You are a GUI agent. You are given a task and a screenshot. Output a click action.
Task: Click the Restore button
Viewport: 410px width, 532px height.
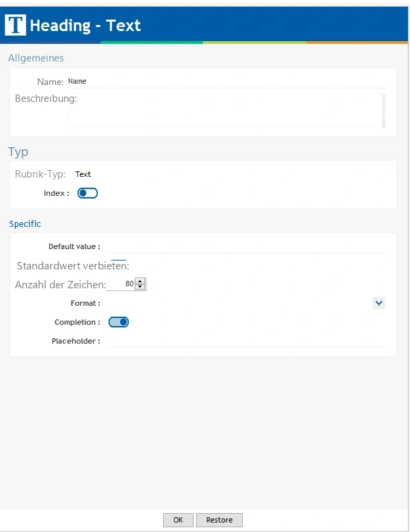219,520
